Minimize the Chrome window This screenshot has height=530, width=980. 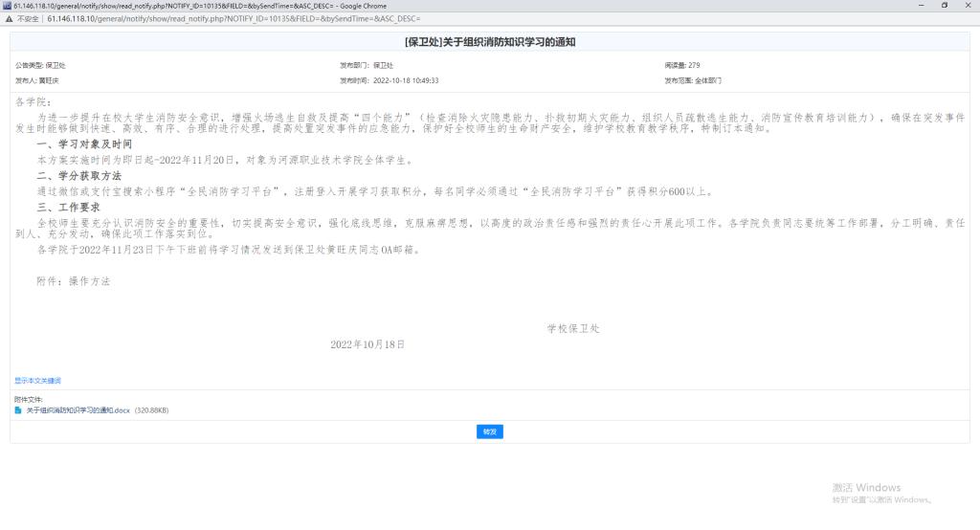click(918, 6)
